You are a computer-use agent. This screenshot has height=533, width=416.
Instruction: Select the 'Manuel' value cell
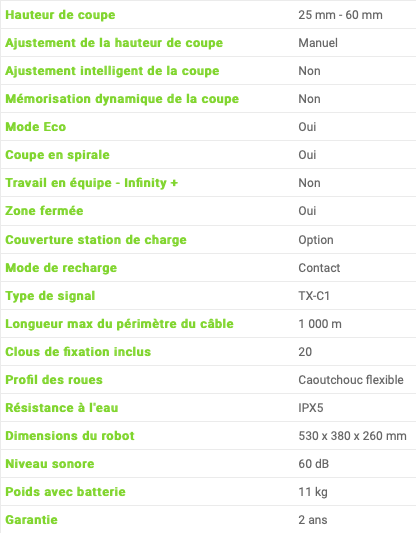[318, 43]
